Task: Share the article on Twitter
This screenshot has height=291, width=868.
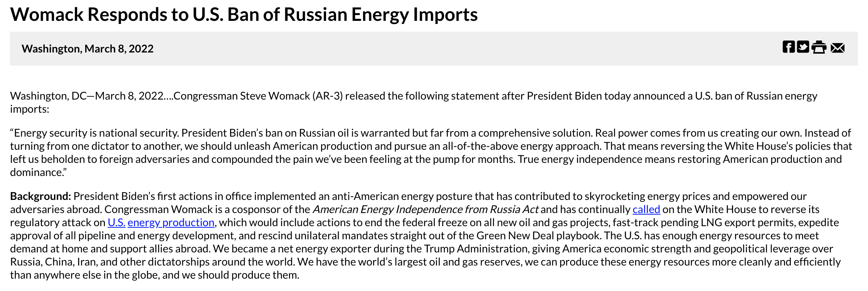Action: pyautogui.click(x=803, y=47)
